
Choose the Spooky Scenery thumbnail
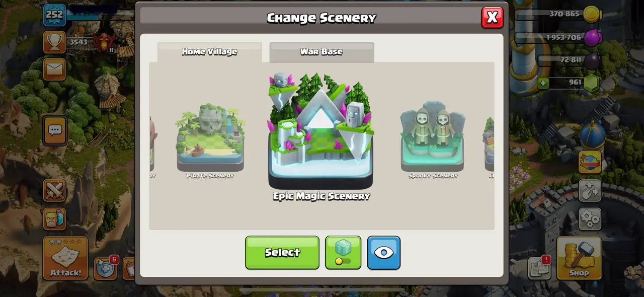433,140
